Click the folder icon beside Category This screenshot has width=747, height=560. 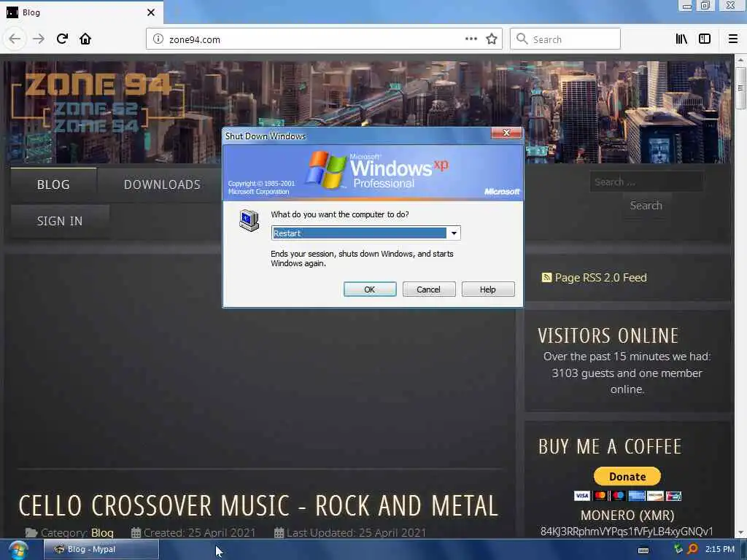(x=31, y=533)
